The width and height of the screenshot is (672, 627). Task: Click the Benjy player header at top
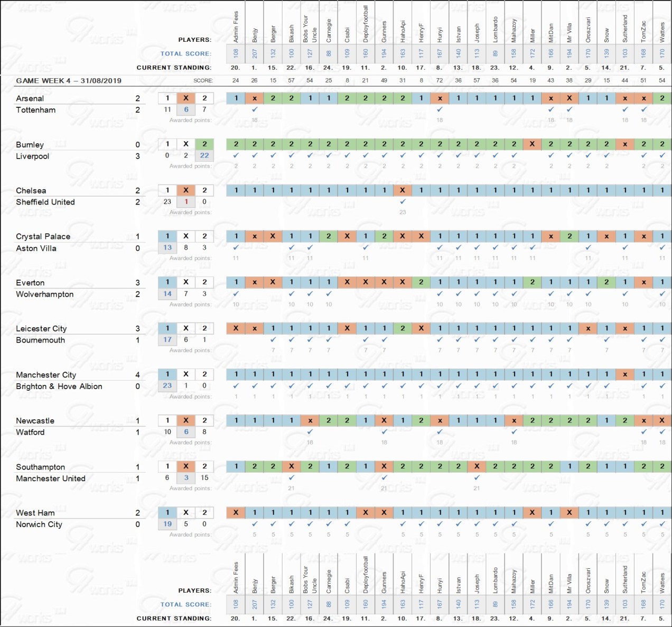(255, 35)
